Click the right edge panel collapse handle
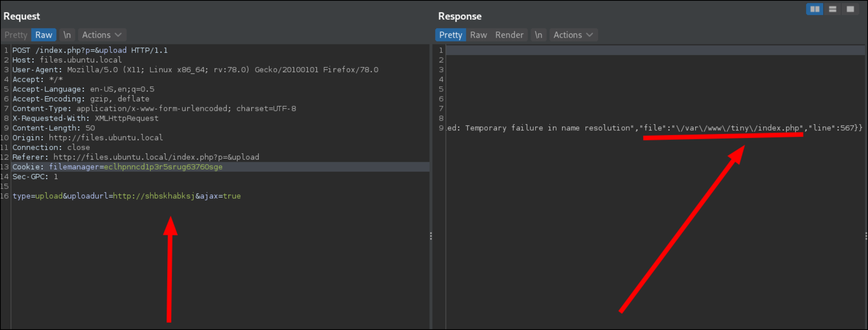Image resolution: width=868 pixels, height=330 pixels. point(866,236)
